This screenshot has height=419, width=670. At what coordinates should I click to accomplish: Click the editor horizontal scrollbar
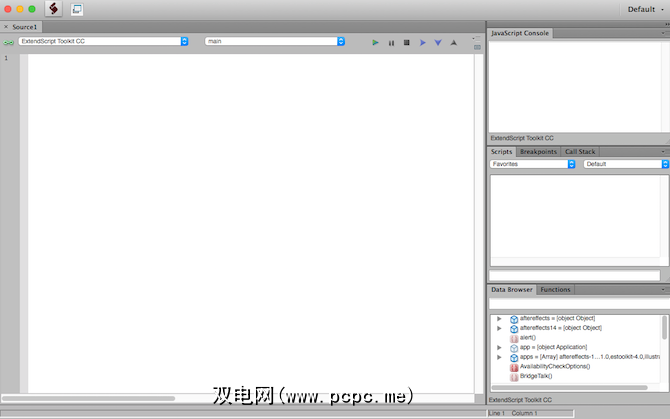[88, 398]
